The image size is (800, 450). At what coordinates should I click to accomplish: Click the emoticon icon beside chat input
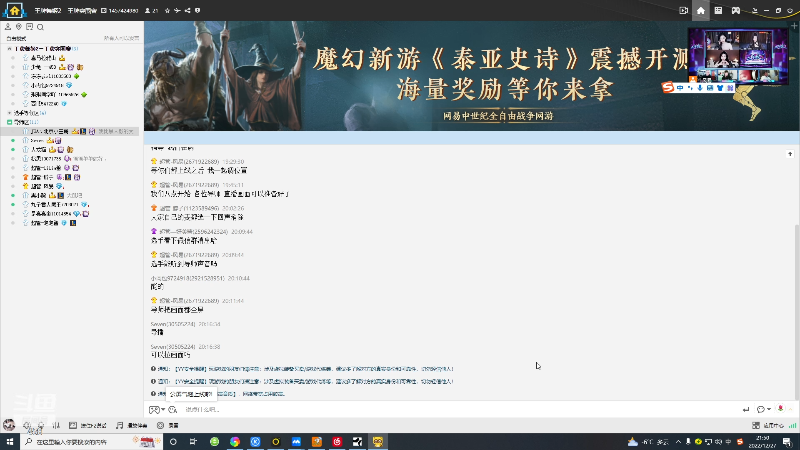(x=172, y=410)
